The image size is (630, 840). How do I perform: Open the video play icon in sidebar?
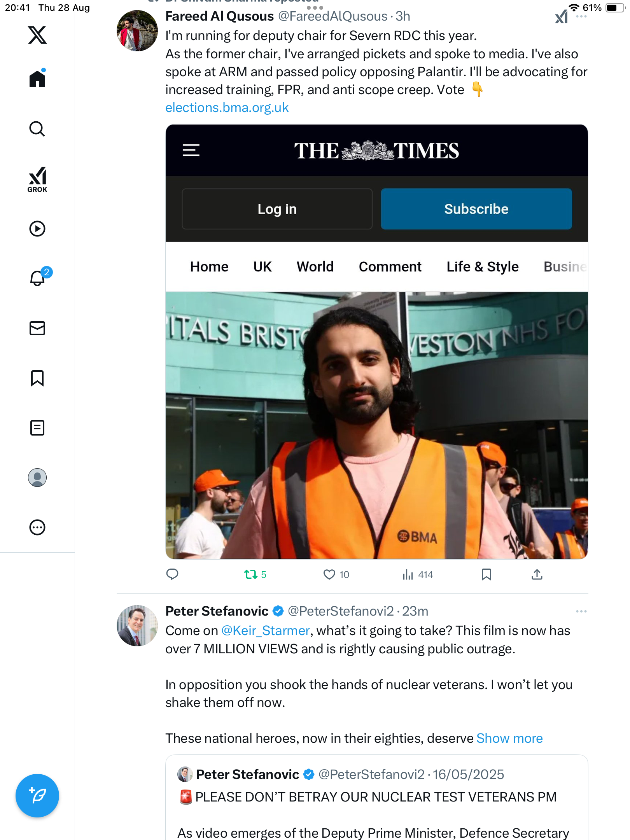coord(37,229)
